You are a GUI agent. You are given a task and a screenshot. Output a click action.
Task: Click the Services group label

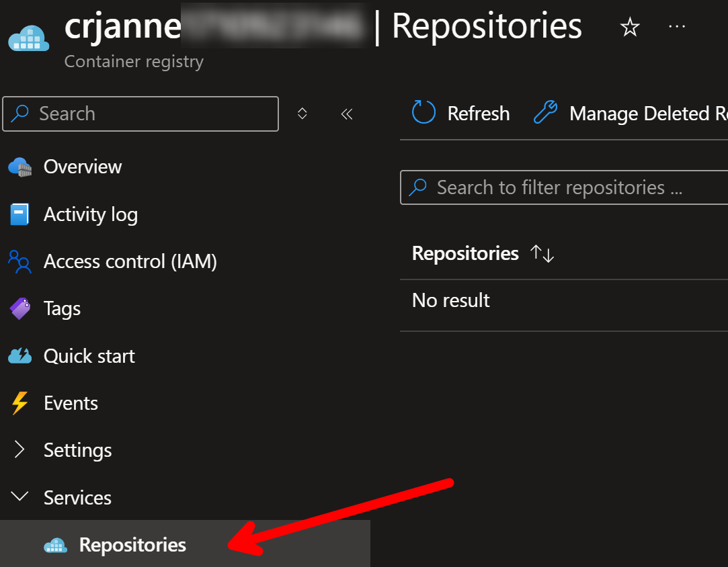(77, 498)
